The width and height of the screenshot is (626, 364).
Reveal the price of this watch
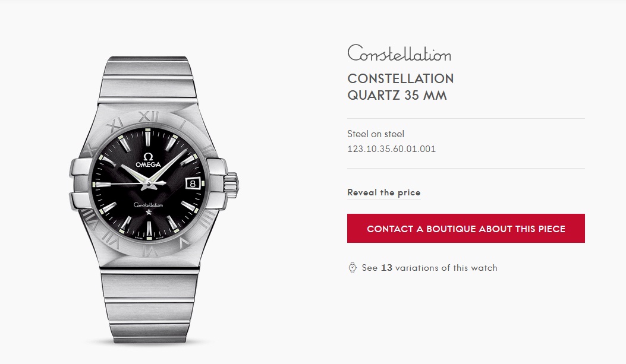point(383,193)
